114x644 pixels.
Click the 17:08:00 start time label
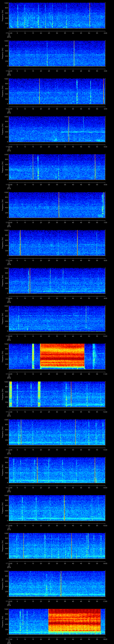(9, 298)
